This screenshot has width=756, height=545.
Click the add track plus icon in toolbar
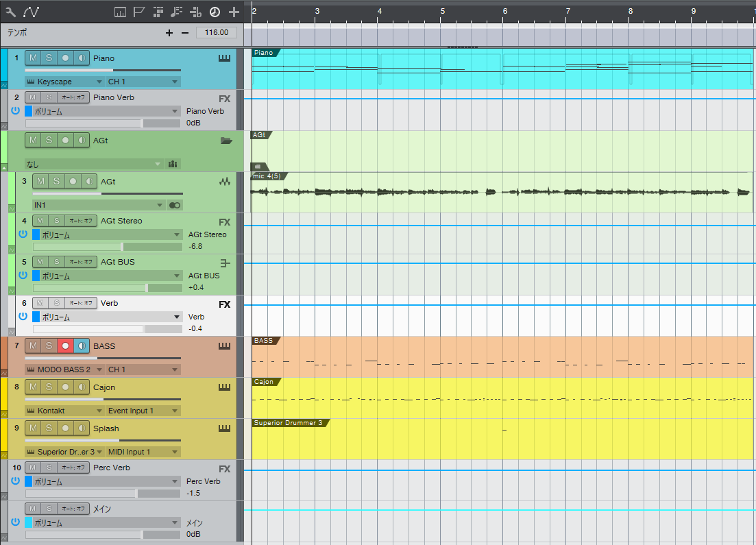pos(234,12)
